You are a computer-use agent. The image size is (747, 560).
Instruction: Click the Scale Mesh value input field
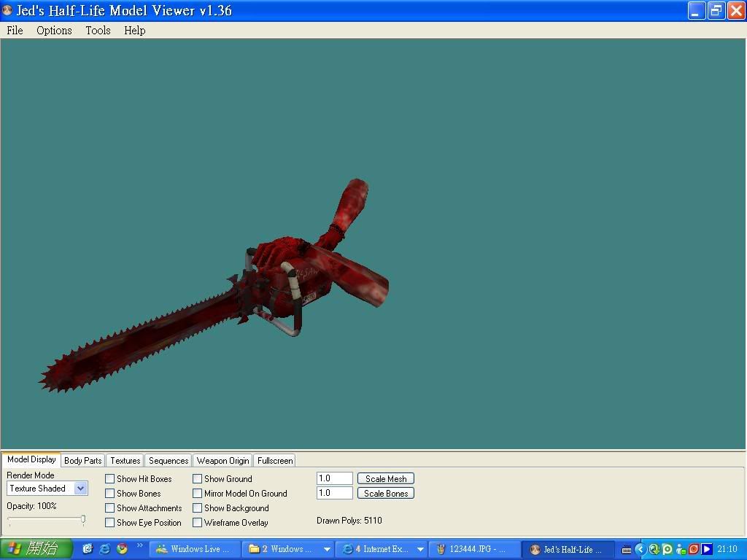coord(335,478)
